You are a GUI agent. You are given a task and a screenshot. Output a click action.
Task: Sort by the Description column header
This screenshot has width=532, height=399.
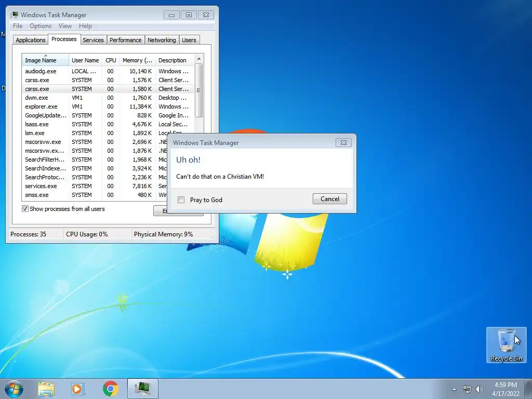175,60
